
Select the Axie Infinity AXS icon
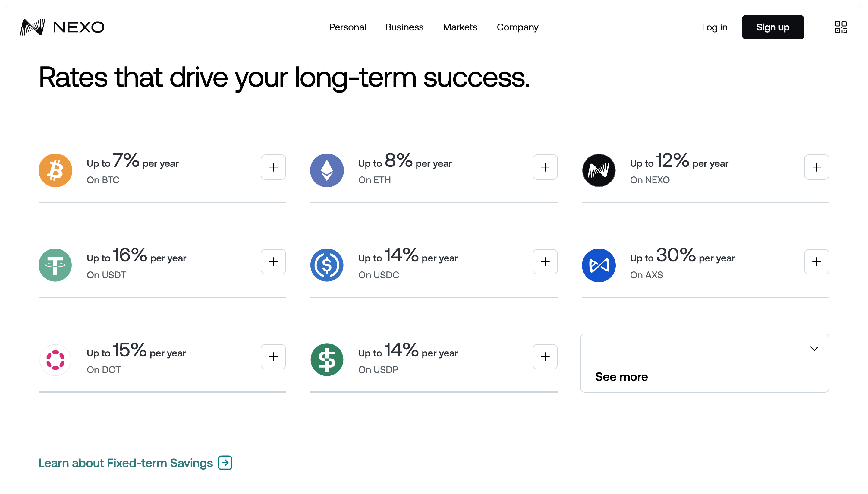(x=599, y=265)
